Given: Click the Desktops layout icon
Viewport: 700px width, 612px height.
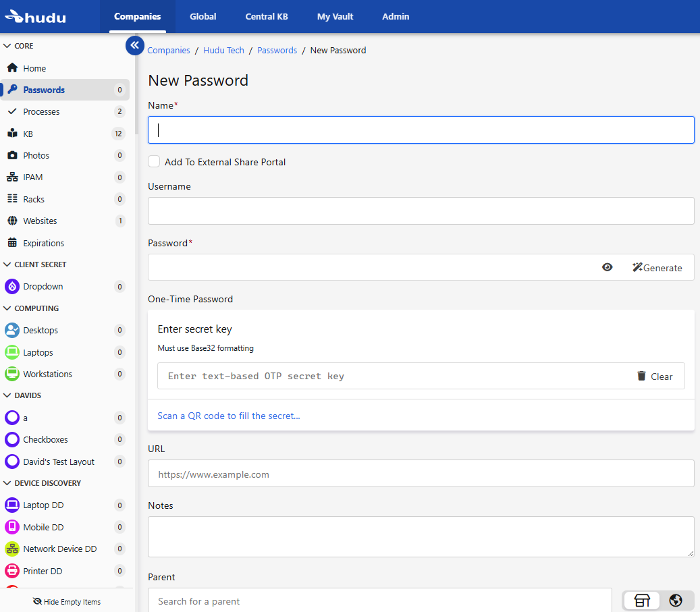Looking at the screenshot, I should pyautogui.click(x=12, y=330).
